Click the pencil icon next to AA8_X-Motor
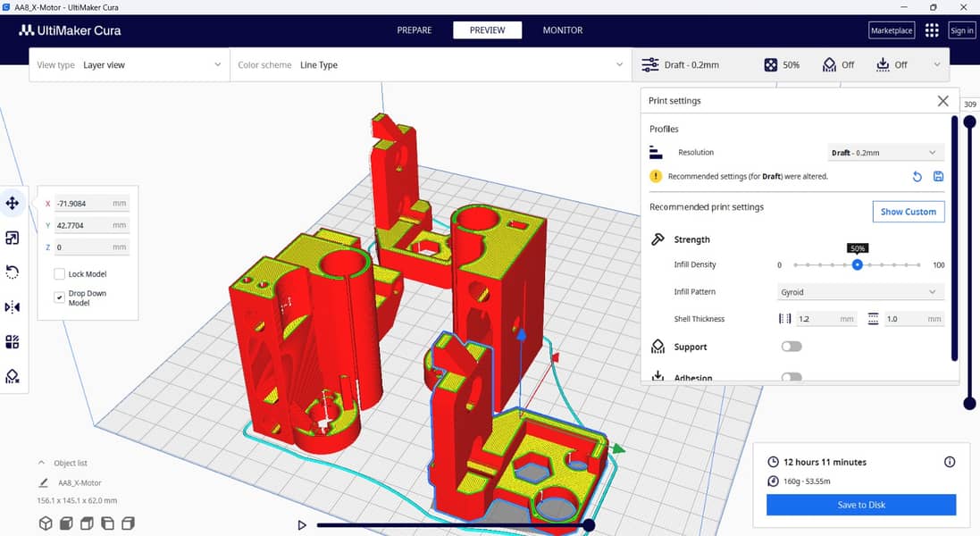 (43, 482)
